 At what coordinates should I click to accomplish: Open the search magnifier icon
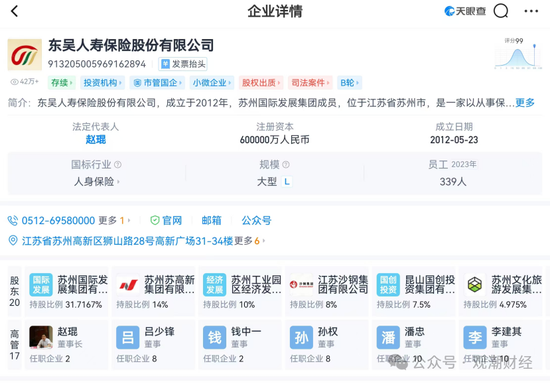click(501, 11)
